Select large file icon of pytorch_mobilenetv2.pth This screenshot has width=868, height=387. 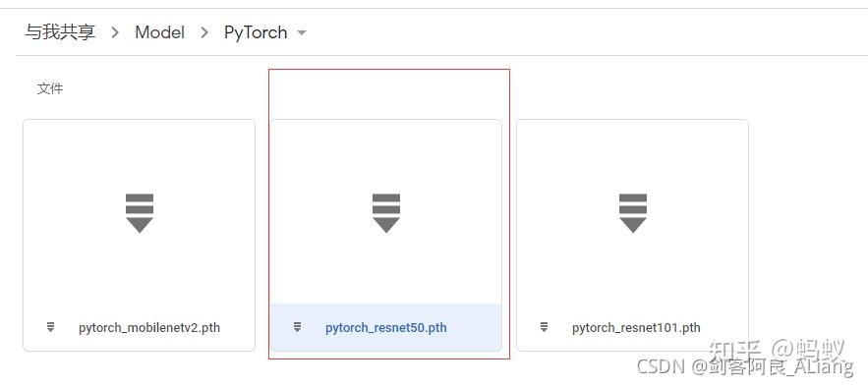click(140, 213)
